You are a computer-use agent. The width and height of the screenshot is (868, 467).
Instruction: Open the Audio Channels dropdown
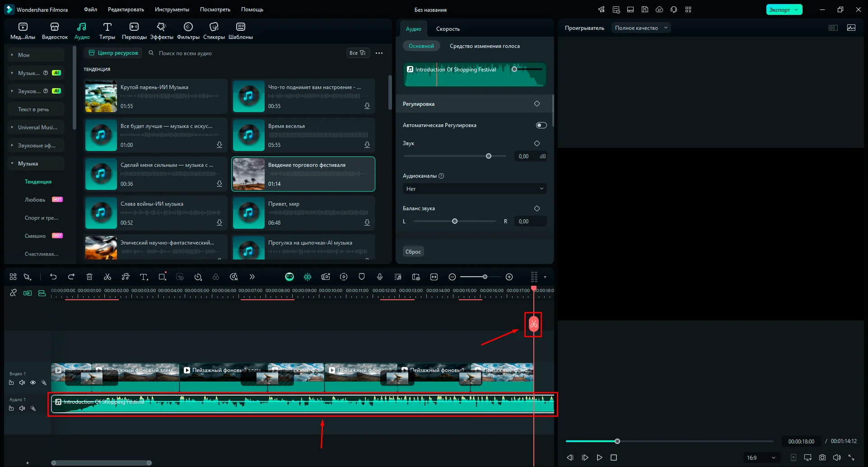474,189
